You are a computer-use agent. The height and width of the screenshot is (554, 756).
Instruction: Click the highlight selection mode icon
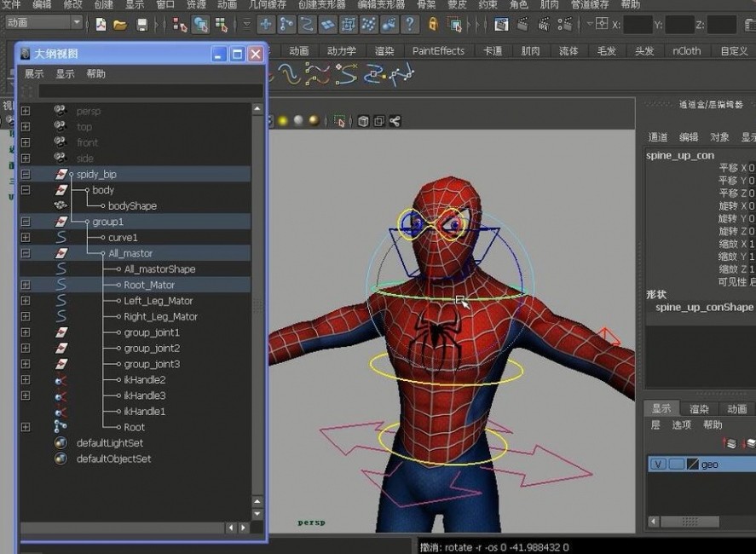pos(454,24)
